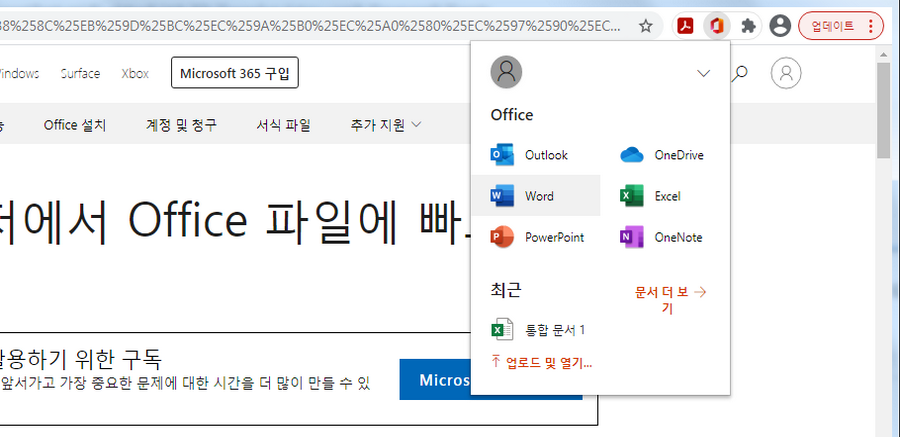Click the browser address bar URL
The image size is (900, 437).
coord(310,26)
